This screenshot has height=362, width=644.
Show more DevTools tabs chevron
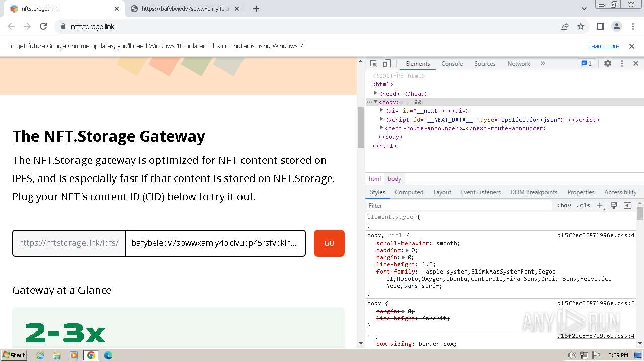pos(543,64)
